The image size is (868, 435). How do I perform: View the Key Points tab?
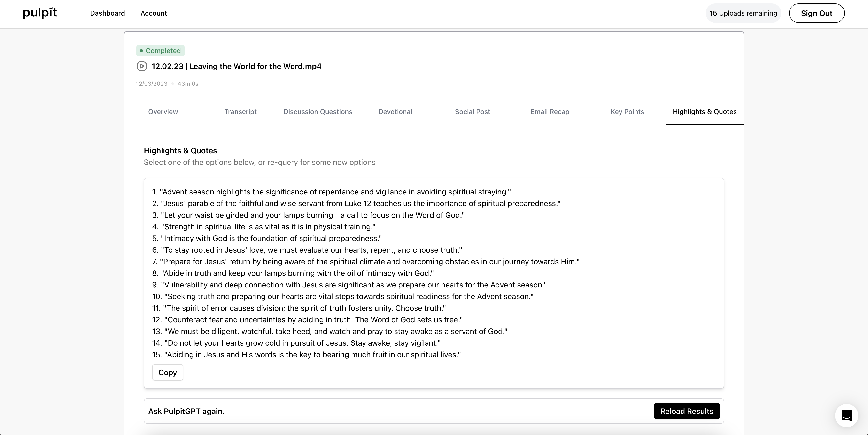pos(627,111)
